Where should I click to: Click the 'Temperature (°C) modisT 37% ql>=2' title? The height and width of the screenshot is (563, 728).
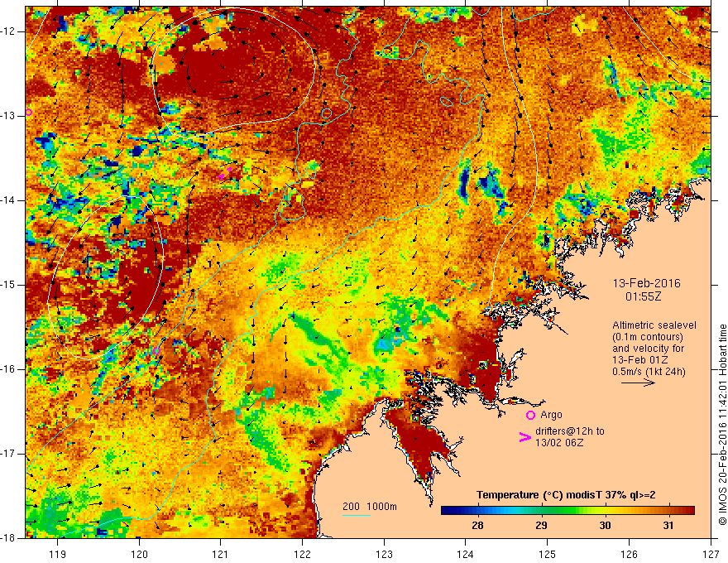[x=566, y=495]
